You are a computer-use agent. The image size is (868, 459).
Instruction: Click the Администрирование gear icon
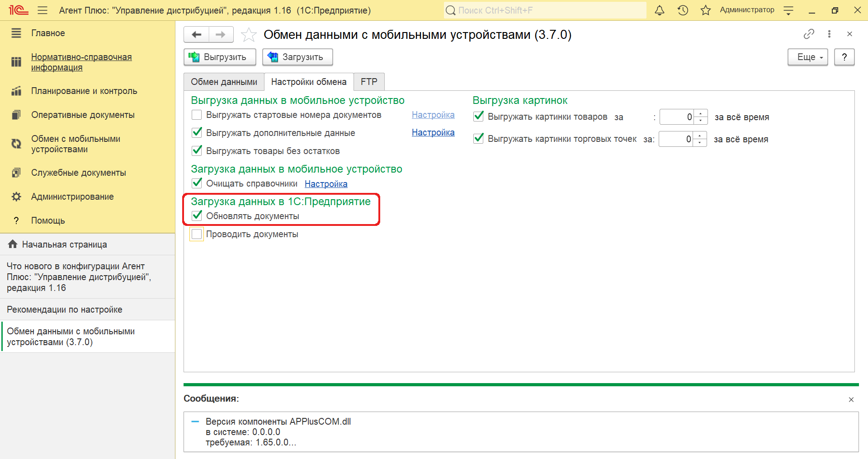coord(16,197)
